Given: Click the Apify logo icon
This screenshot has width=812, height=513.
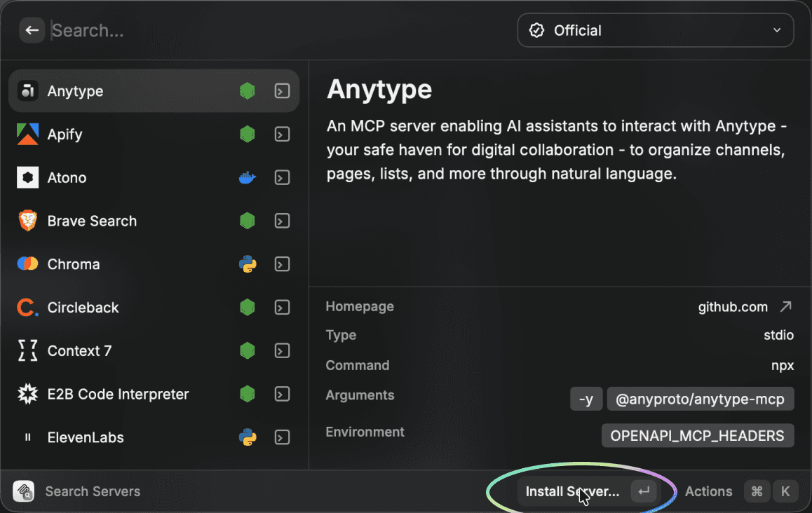Looking at the screenshot, I should [28, 135].
